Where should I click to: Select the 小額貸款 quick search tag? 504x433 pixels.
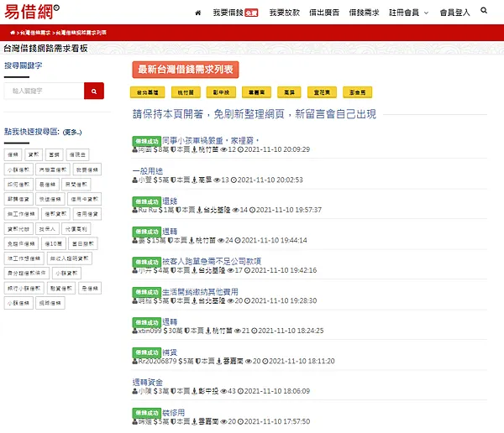point(67,274)
